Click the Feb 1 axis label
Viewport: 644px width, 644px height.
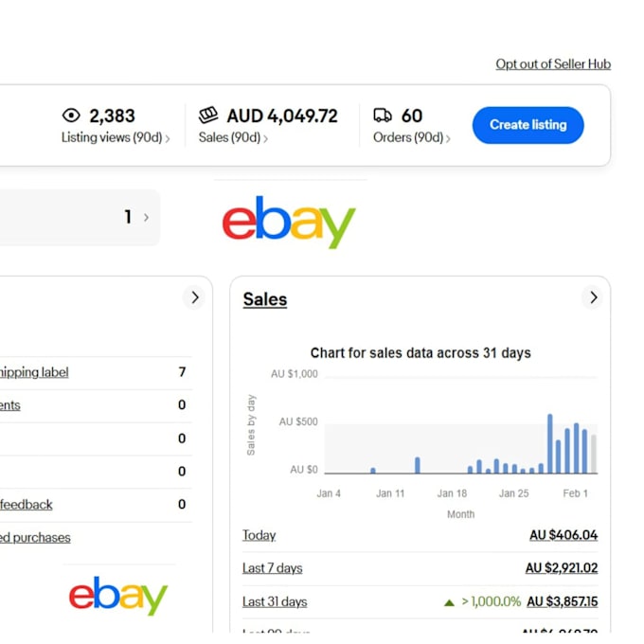tap(575, 493)
